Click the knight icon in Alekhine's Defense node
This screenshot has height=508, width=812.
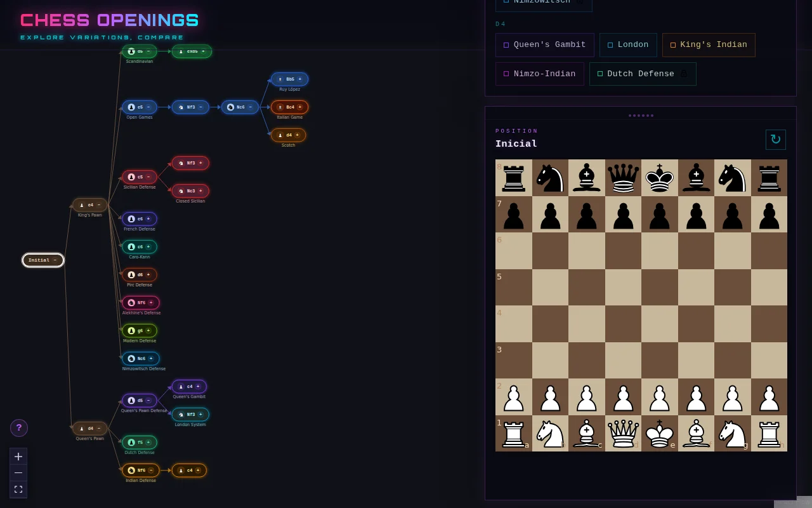131,303
